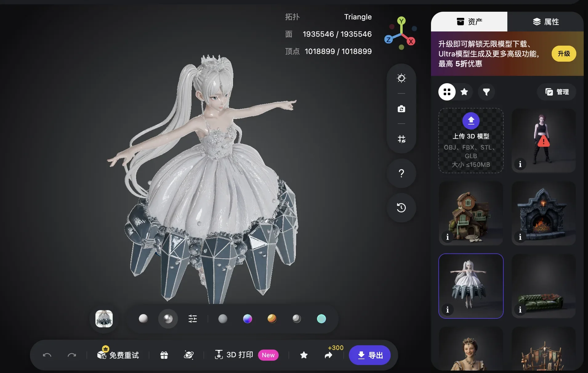Open the 3D 打印 option

[x=234, y=355]
